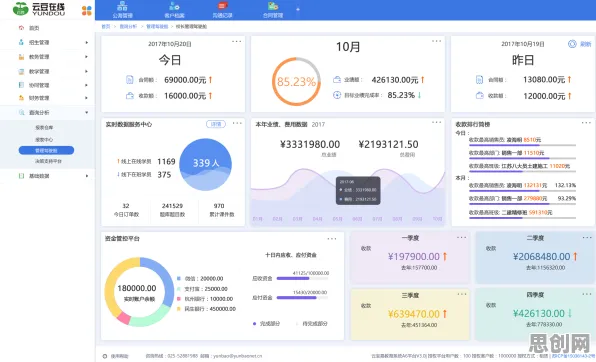Click the 339人 blue circle chart

pyautogui.click(x=205, y=164)
